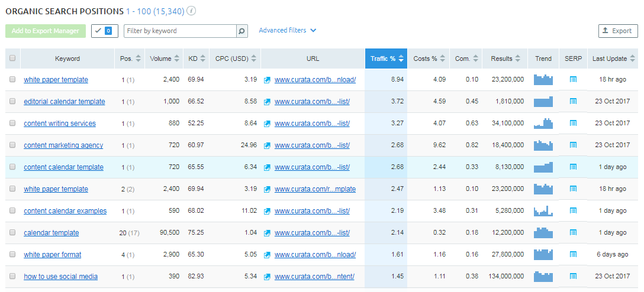Check the box for calendar template row
Screen dimensions: 644x292
pos(12,232)
